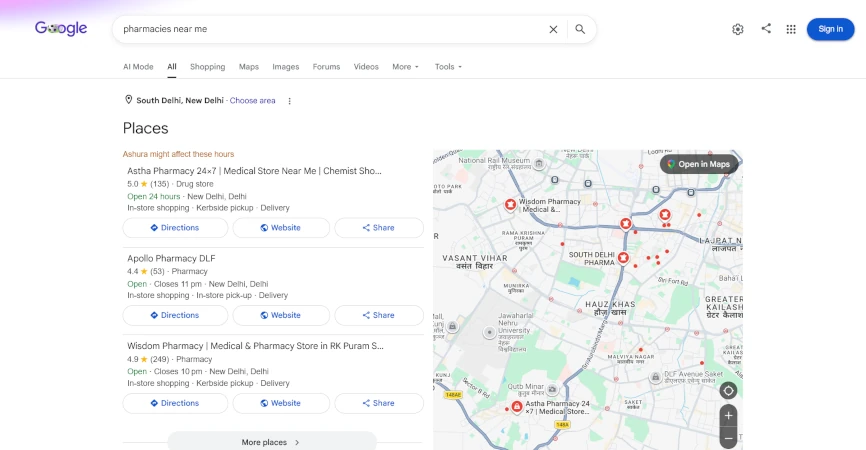
Task: Open Website for Apollo Pharmacy DLF
Action: pyautogui.click(x=281, y=315)
